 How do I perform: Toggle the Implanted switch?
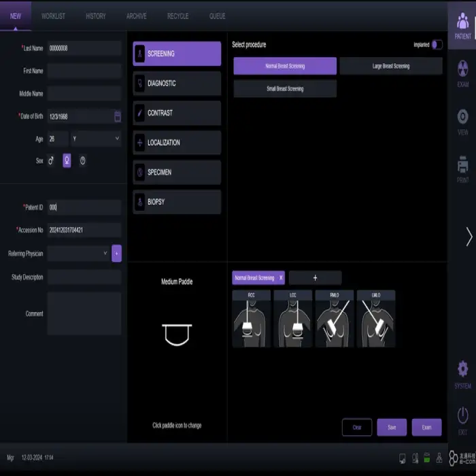[437, 45]
